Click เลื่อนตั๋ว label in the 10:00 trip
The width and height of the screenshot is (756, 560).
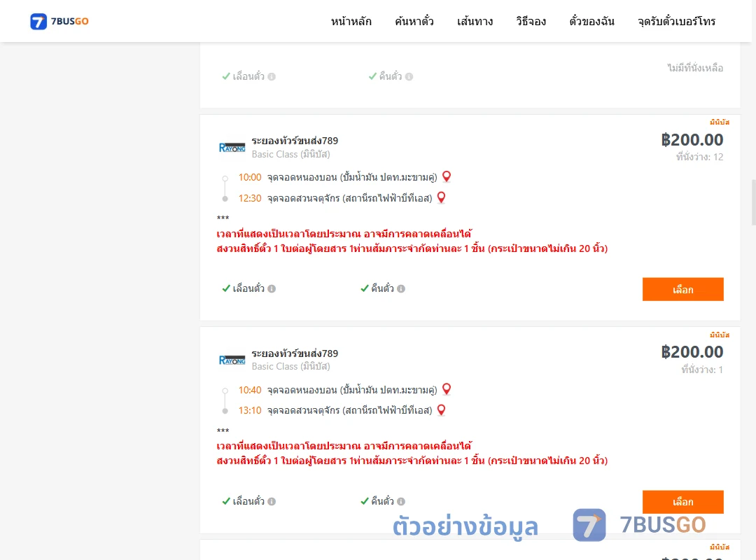coord(248,288)
